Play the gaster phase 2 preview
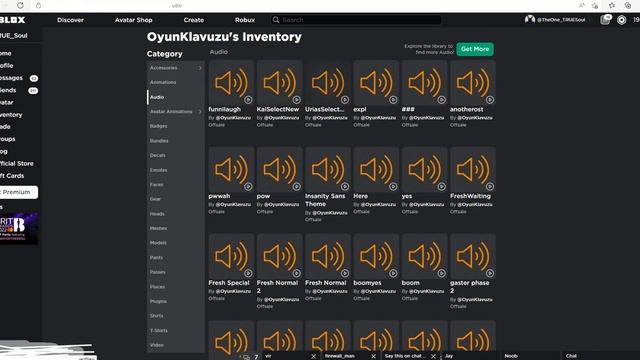Image resolution: width=640 pixels, height=360 pixels. (x=490, y=273)
